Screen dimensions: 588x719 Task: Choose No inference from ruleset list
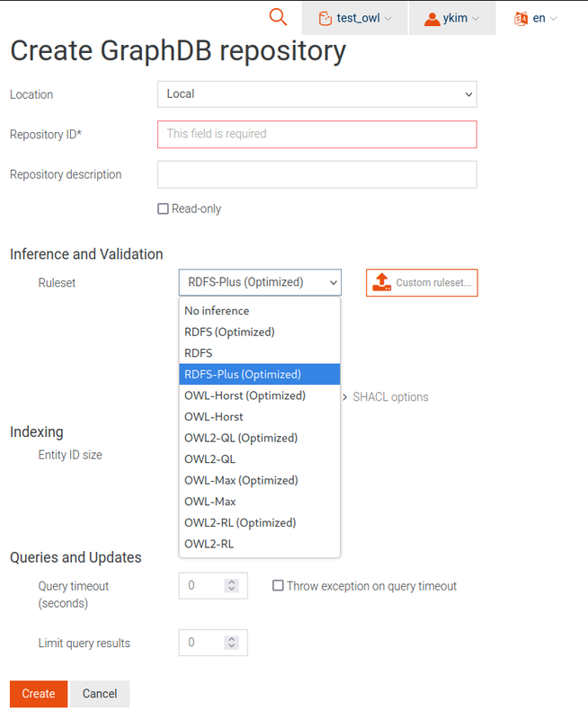217,311
